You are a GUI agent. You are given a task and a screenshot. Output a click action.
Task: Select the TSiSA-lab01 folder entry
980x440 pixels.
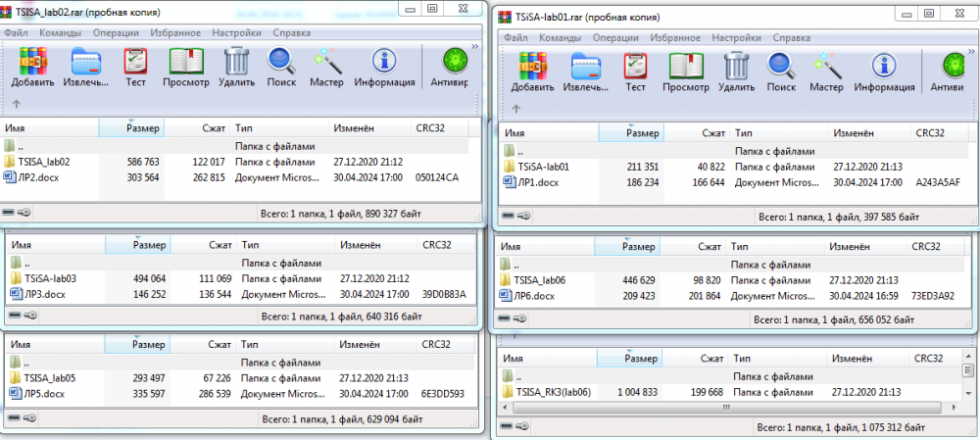[544, 167]
